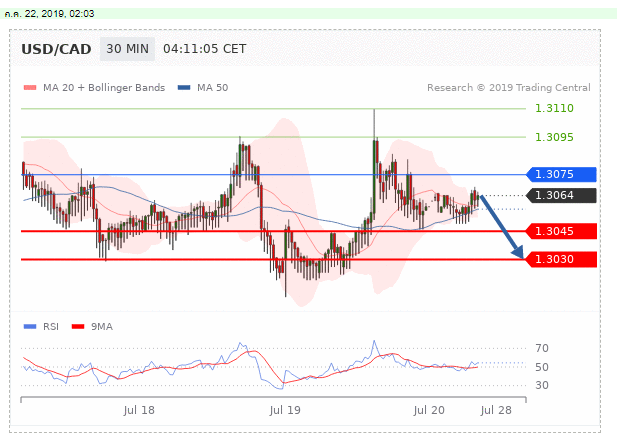
Task: Click the Research © 2019 Trading Central credit
Action: (509, 87)
